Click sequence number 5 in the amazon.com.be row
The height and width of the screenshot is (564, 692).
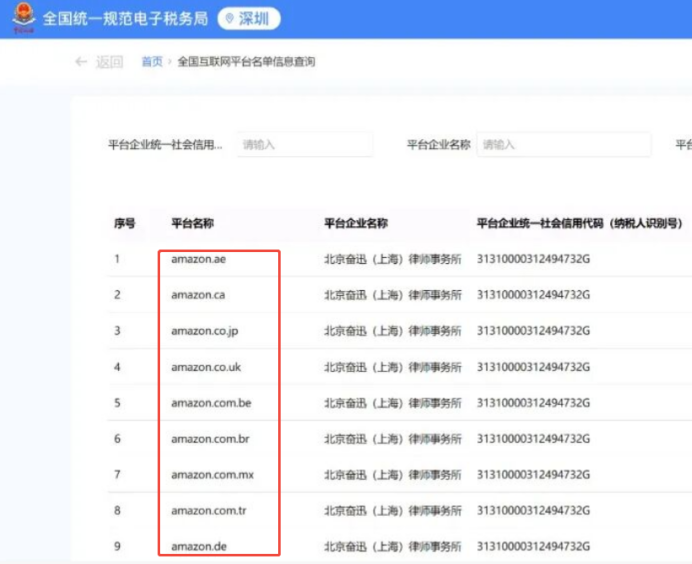(117, 403)
